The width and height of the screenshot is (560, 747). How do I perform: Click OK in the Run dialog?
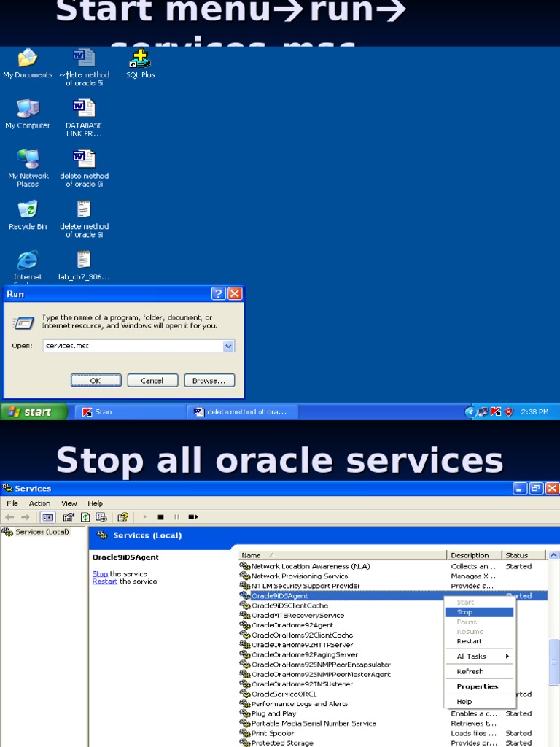(96, 380)
